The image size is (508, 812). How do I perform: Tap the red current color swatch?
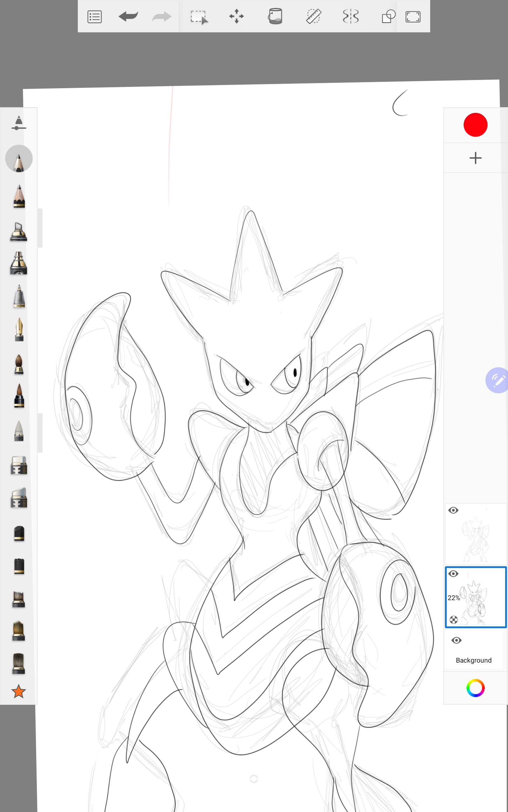475,125
